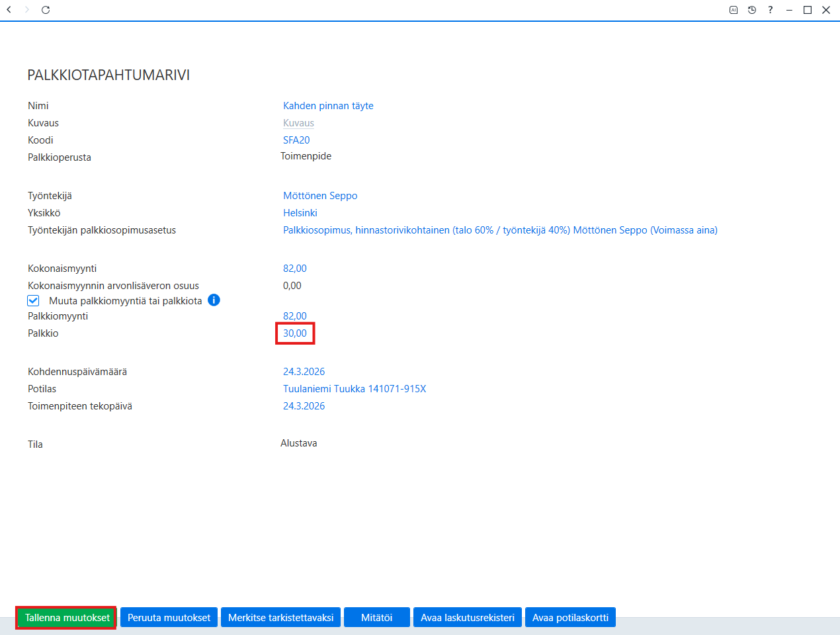
Task: Go back with the left arrow
Action: pos(9,10)
